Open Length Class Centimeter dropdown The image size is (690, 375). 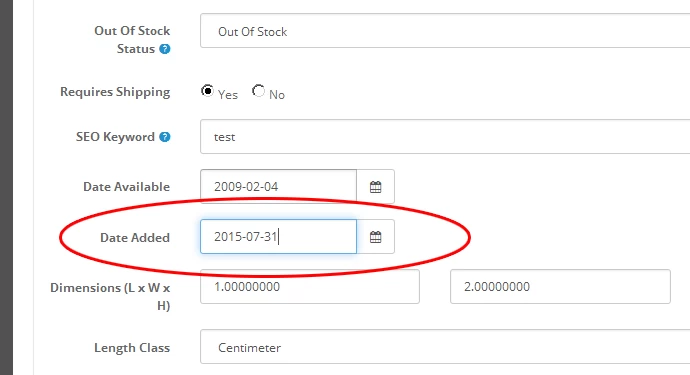pos(445,347)
